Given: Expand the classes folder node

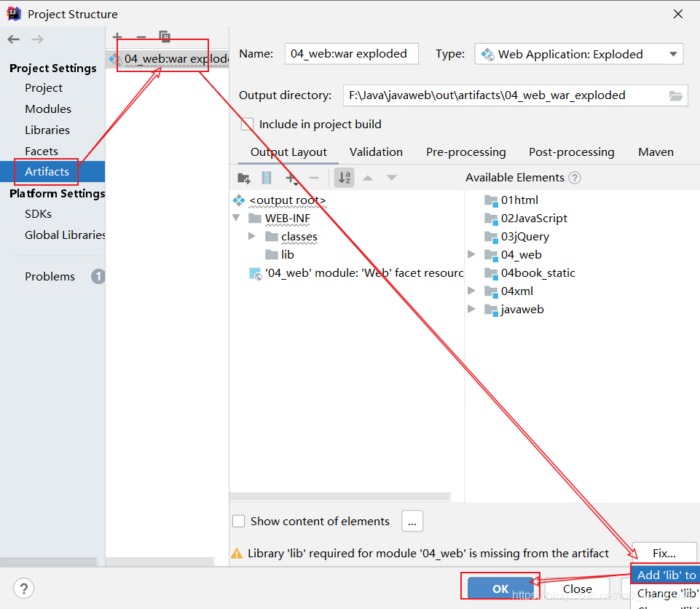Looking at the screenshot, I should (x=252, y=236).
